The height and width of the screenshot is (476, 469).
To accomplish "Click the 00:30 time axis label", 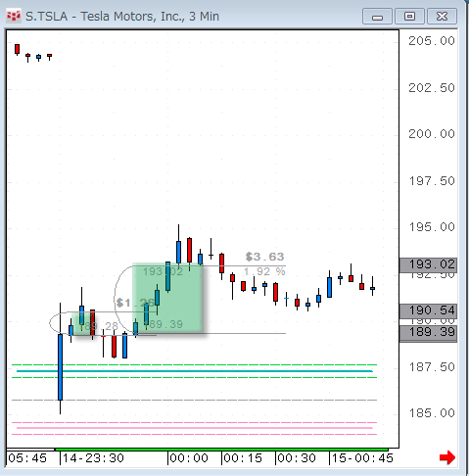I will click(297, 458).
